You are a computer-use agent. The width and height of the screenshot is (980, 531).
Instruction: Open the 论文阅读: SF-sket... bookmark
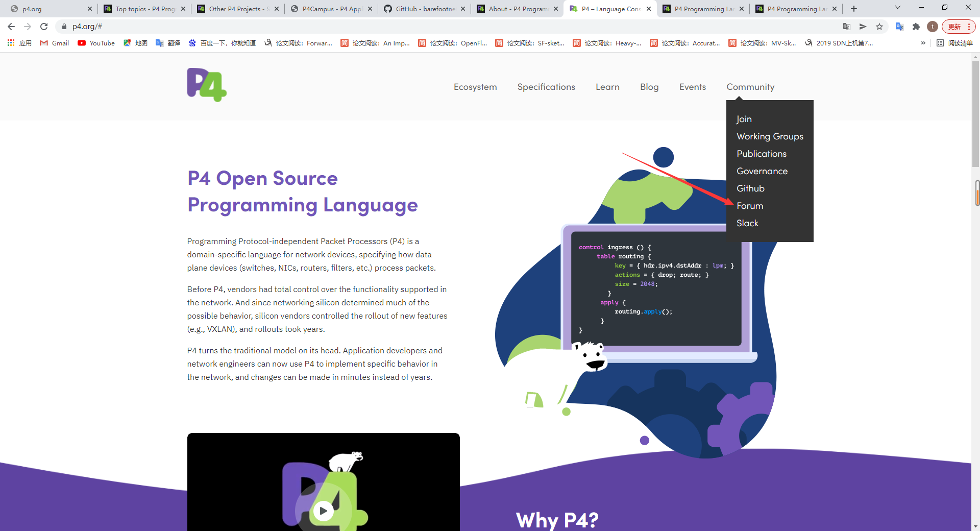530,43
